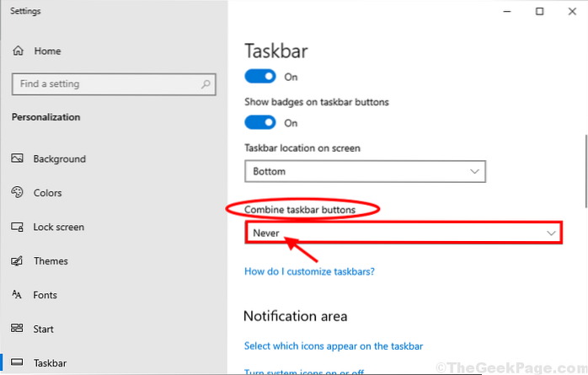Click the Background picture icon
Image resolution: width=588 pixels, height=375 pixels.
tap(18, 158)
